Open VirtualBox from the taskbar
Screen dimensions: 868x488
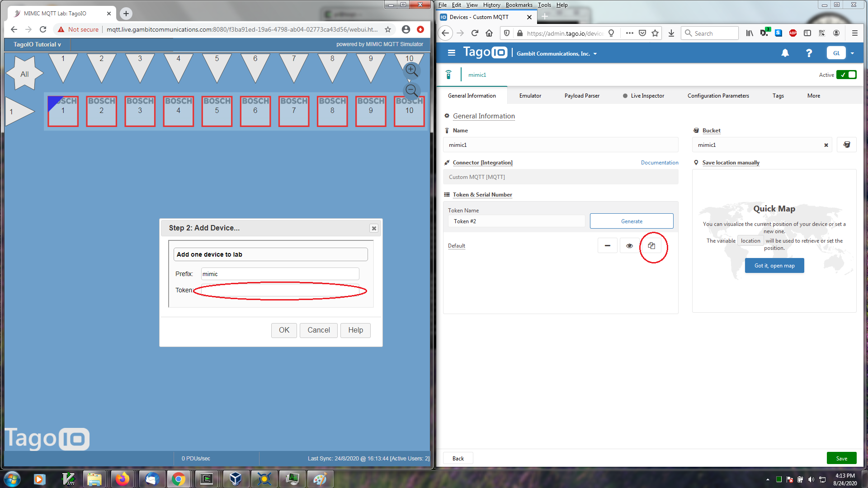tap(235, 479)
